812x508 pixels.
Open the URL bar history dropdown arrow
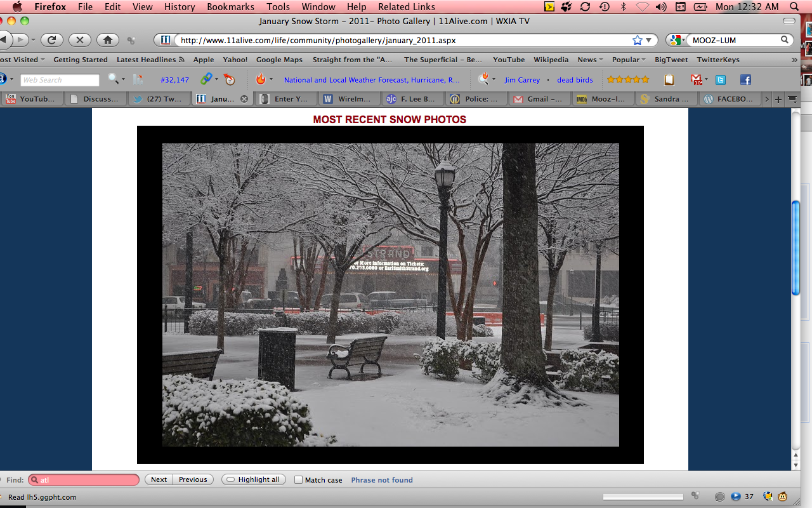(x=649, y=40)
